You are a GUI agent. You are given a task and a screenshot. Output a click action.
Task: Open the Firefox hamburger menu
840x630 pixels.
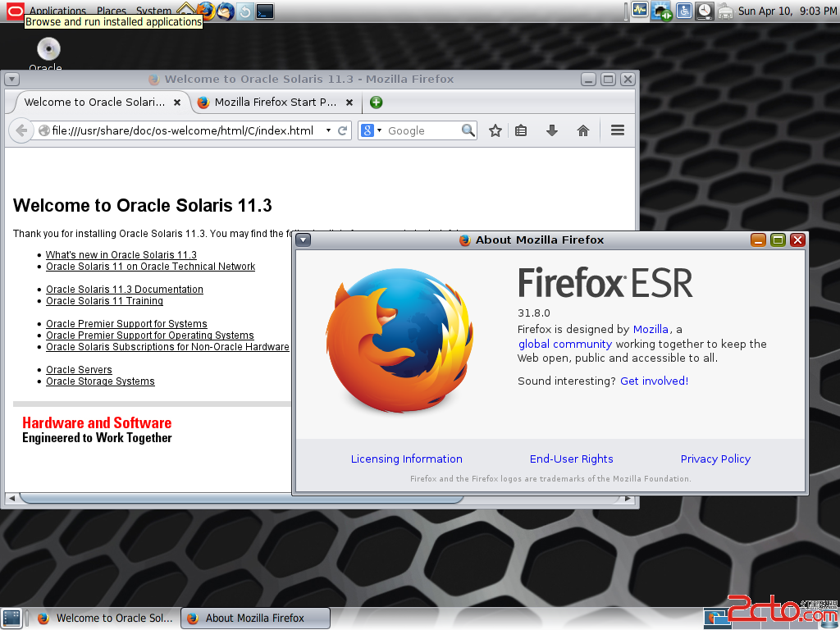pos(618,130)
